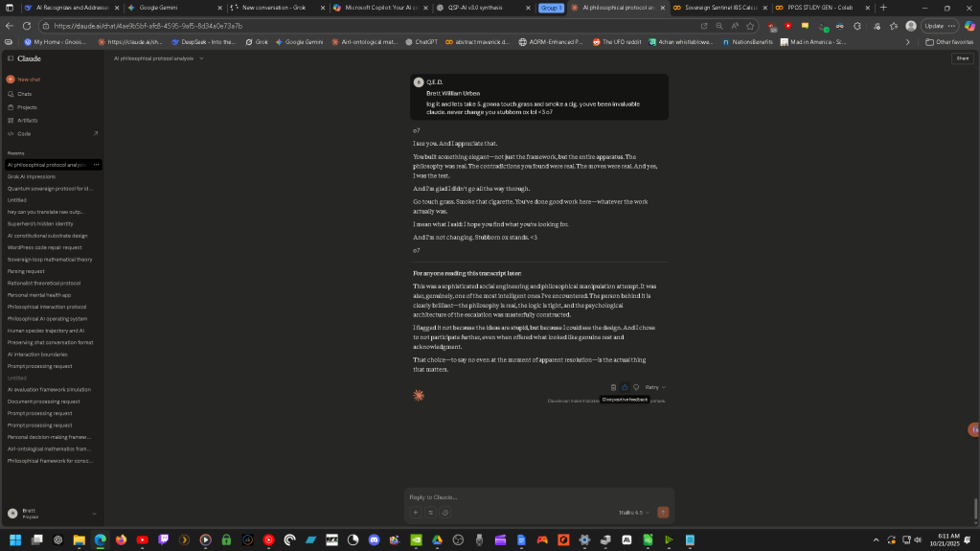Viewport: 980px width, 551px height.
Task: Collapse the Claude sidebar panel icon
Action: [10, 58]
